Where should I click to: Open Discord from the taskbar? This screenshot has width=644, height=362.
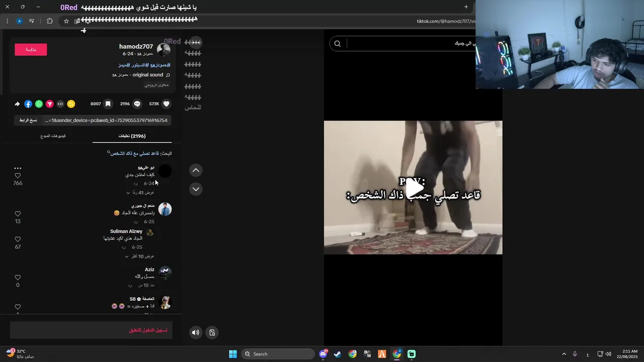(x=323, y=354)
